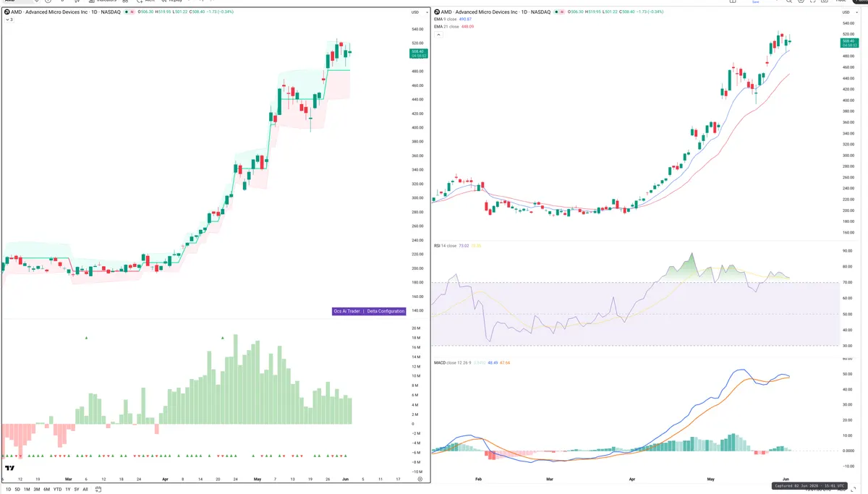Click 'Feb' label on right chart time axis
868x494 pixels.
click(x=478, y=479)
